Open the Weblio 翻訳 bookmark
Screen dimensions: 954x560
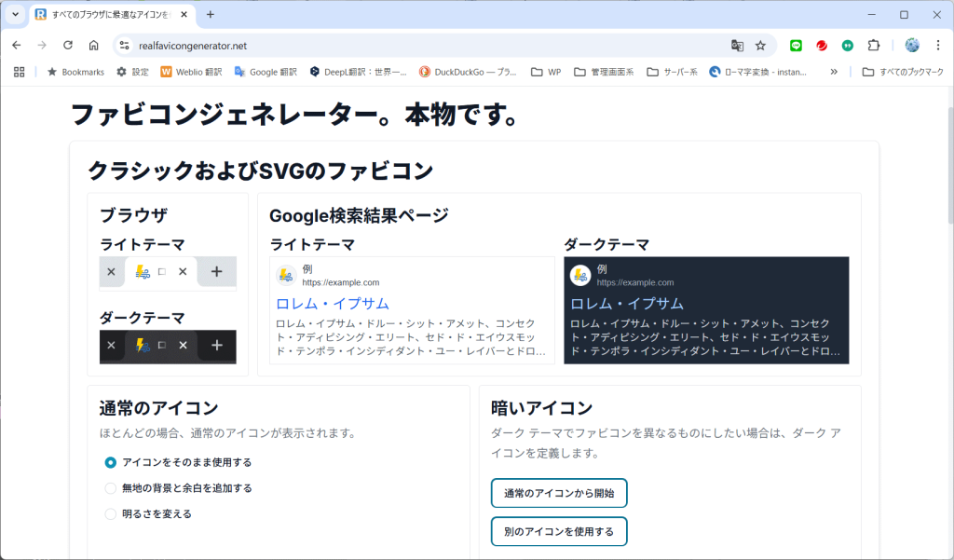(x=192, y=72)
